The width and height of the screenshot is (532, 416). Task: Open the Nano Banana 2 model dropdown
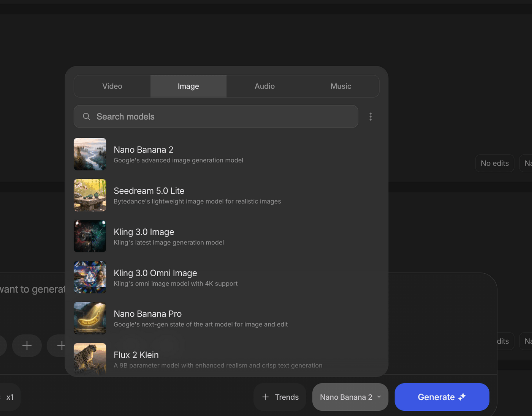pos(350,397)
